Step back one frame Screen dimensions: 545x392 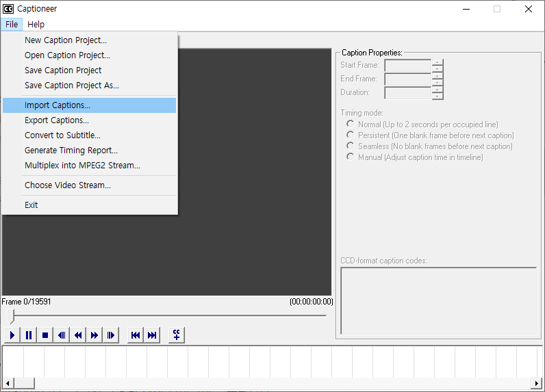(62, 335)
